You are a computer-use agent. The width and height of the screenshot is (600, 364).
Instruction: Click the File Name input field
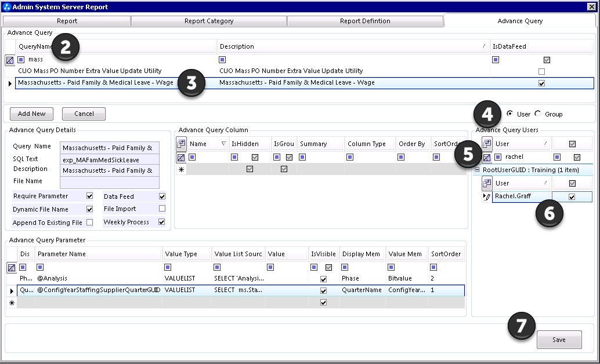pyautogui.click(x=110, y=182)
